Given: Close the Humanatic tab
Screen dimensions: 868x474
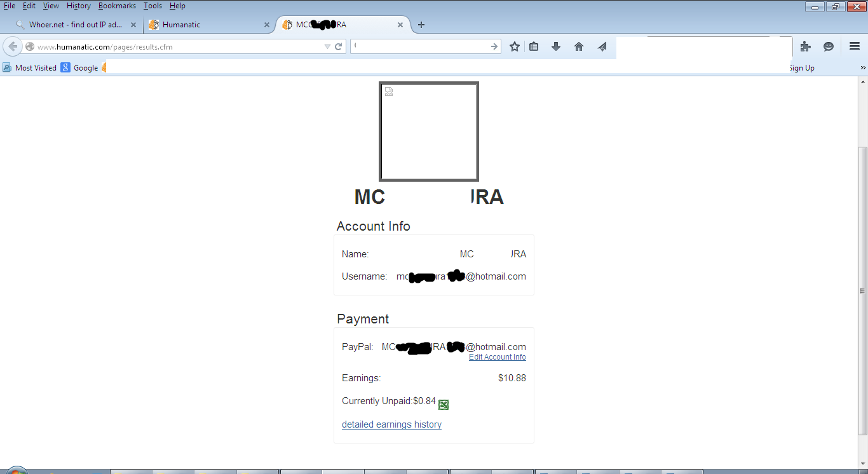Looking at the screenshot, I should click(x=267, y=25).
